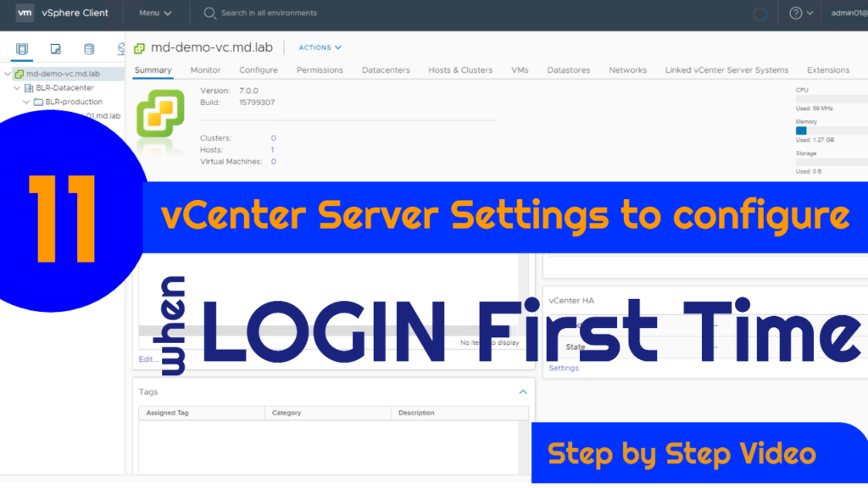Open the help question mark icon
Screen dimensions: 868x488
pos(795,13)
